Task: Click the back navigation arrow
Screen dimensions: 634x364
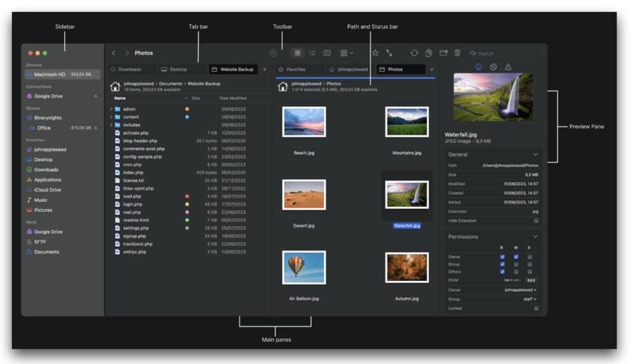Action: [114, 53]
